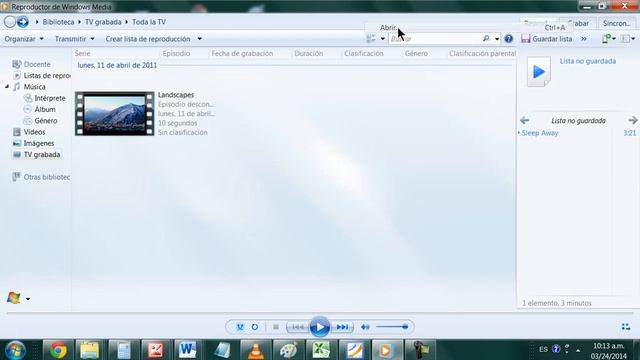This screenshot has height=360, width=640.
Task: Select Género under Música
Action: [x=46, y=121]
